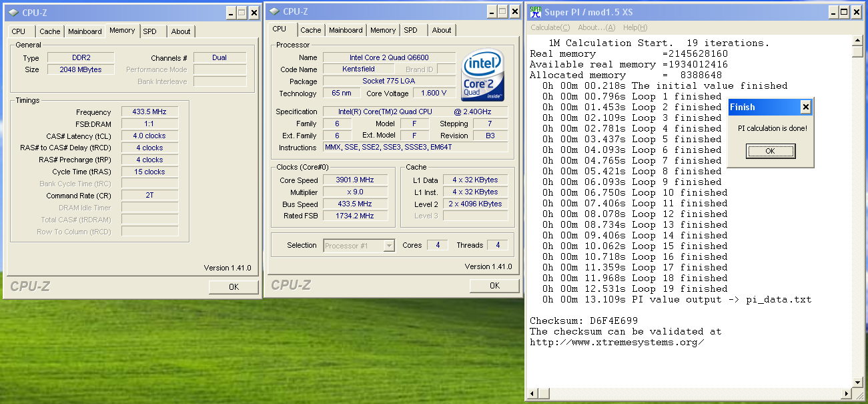The image size is (868, 404).
Task: Click OK in the Memory CPU-Z window
Action: [234, 286]
